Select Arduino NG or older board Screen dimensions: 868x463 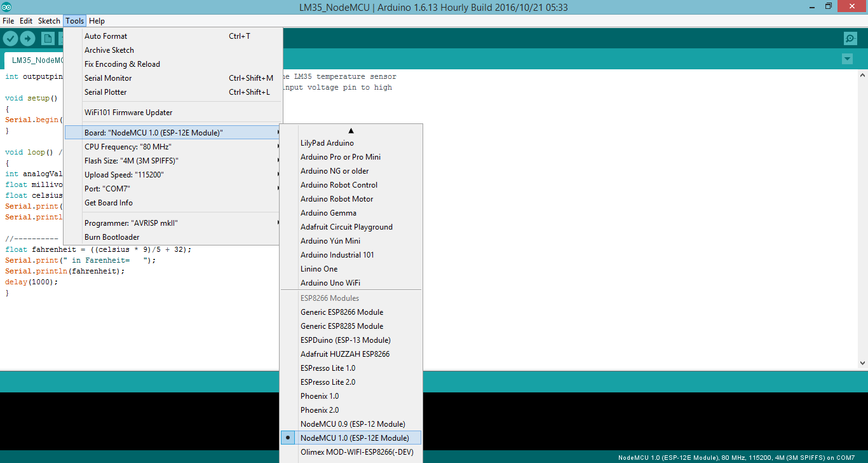[x=351, y=171]
